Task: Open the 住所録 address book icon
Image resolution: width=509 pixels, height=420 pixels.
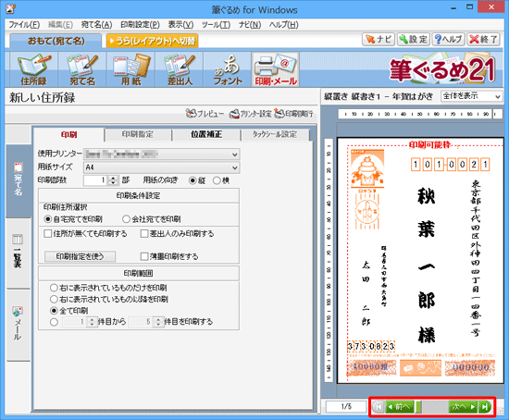Action: (33, 69)
